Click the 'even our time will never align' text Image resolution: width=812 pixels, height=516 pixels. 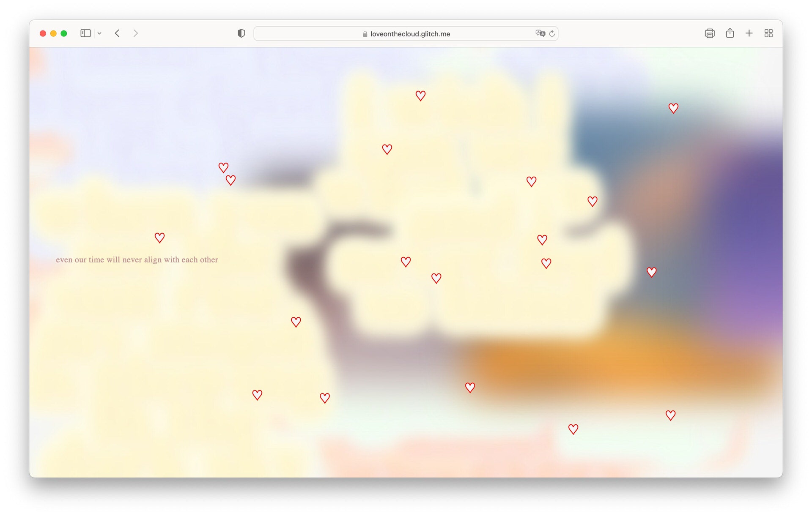pos(137,260)
